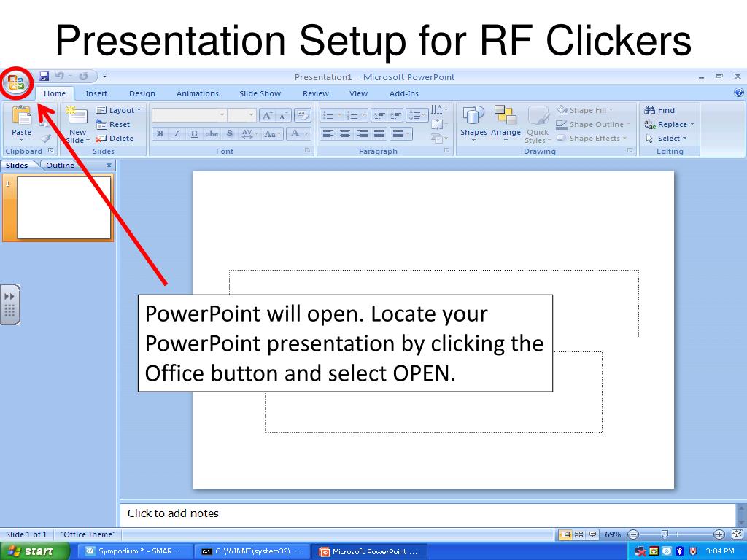Viewport: 747px width, 560px height.
Task: Toggle bold formatting
Action: click(158, 133)
